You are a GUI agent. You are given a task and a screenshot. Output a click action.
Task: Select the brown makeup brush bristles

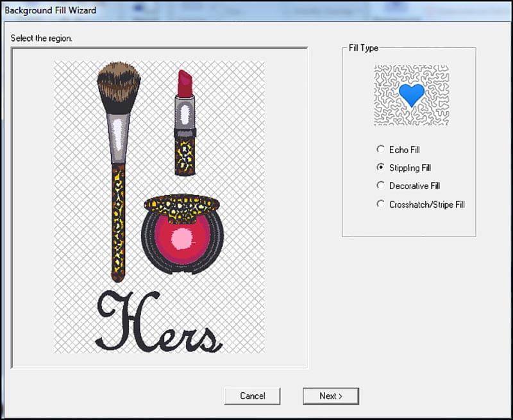point(119,85)
